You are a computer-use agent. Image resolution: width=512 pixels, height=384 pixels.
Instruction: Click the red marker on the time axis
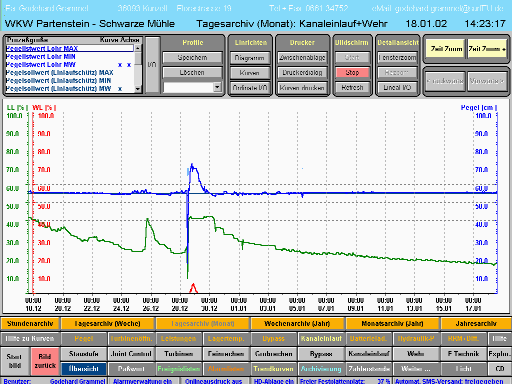(x=193, y=288)
